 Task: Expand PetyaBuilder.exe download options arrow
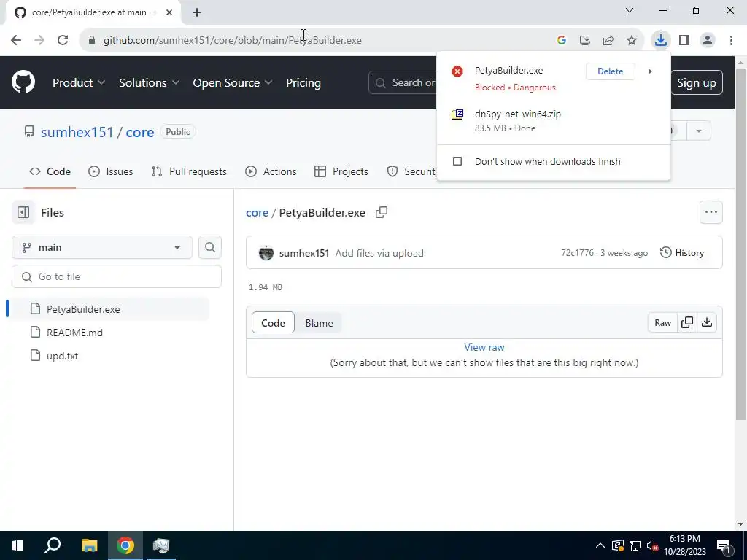[650, 71]
